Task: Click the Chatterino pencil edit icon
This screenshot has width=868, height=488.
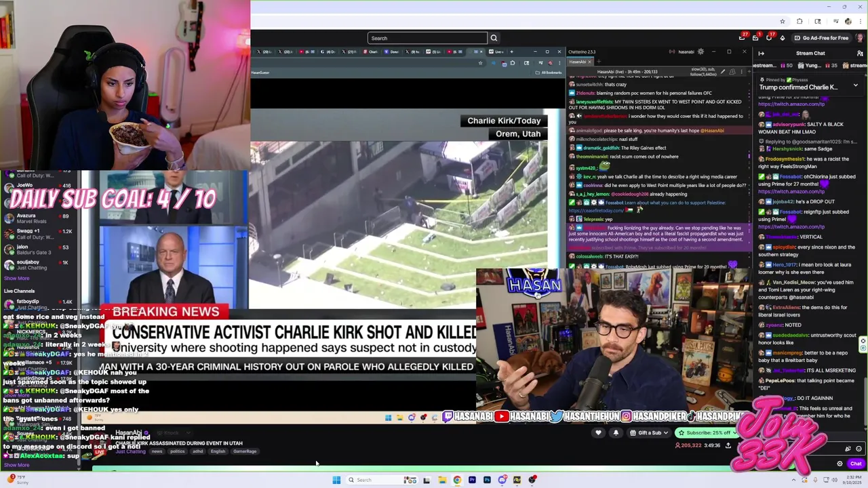Action: [723, 71]
